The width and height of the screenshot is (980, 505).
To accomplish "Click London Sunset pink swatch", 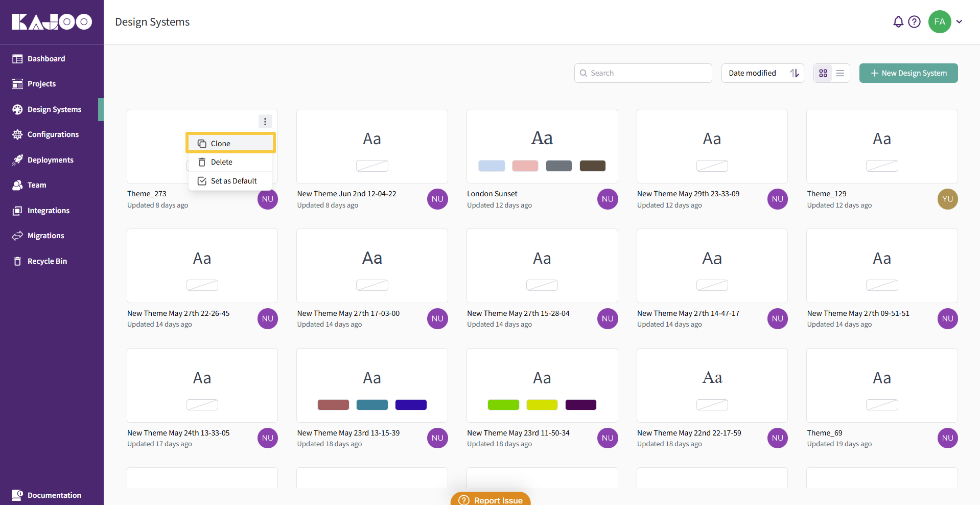I will tap(525, 166).
